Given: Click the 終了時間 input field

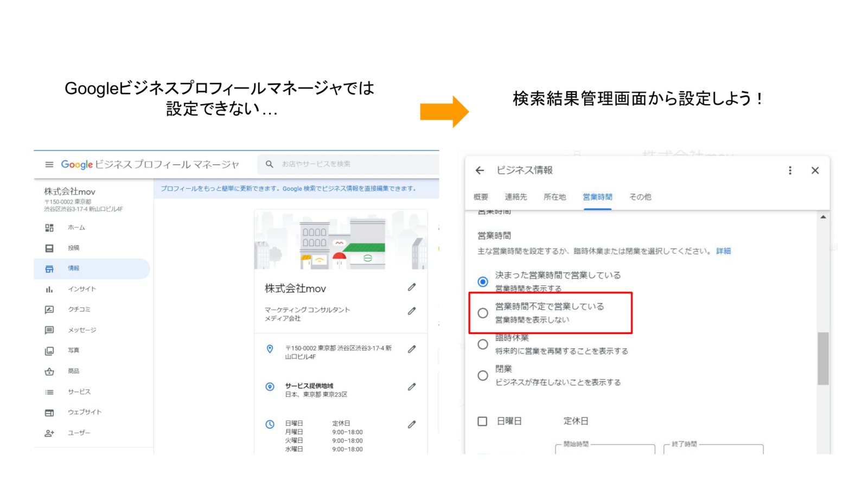Looking at the screenshot, I should point(713,450).
